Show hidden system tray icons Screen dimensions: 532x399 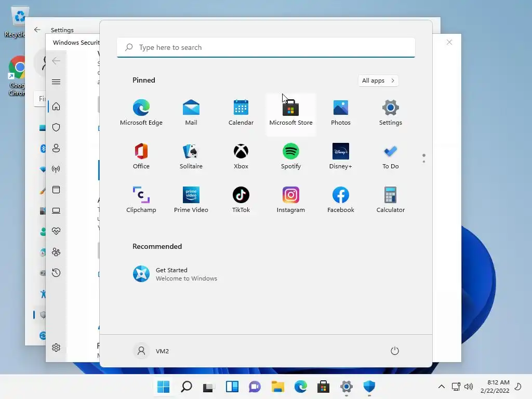442,387
